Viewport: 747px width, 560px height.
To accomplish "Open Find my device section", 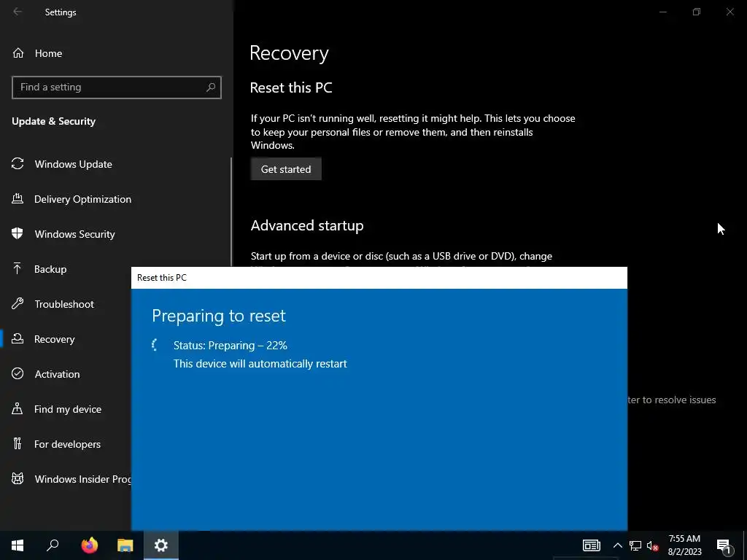I will 68,409.
